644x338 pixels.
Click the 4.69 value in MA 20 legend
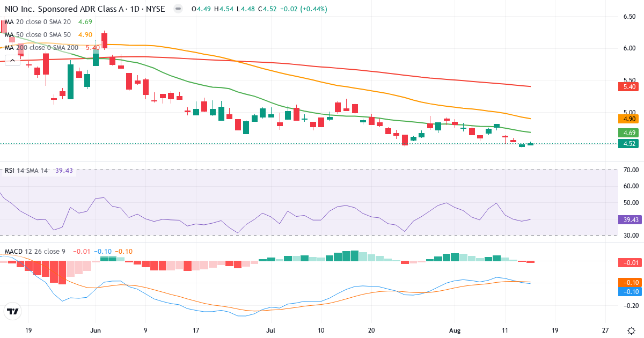point(85,22)
